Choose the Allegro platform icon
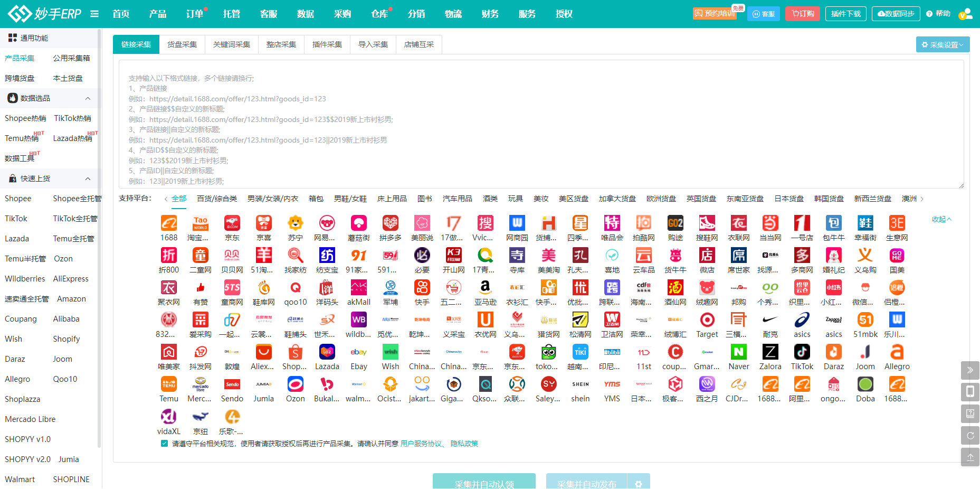 (897, 352)
